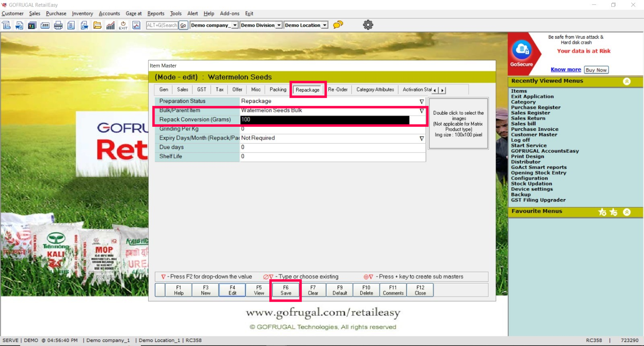Screen dimensions: 644x346
Task: Switch to the Repackage tab
Action: point(308,90)
